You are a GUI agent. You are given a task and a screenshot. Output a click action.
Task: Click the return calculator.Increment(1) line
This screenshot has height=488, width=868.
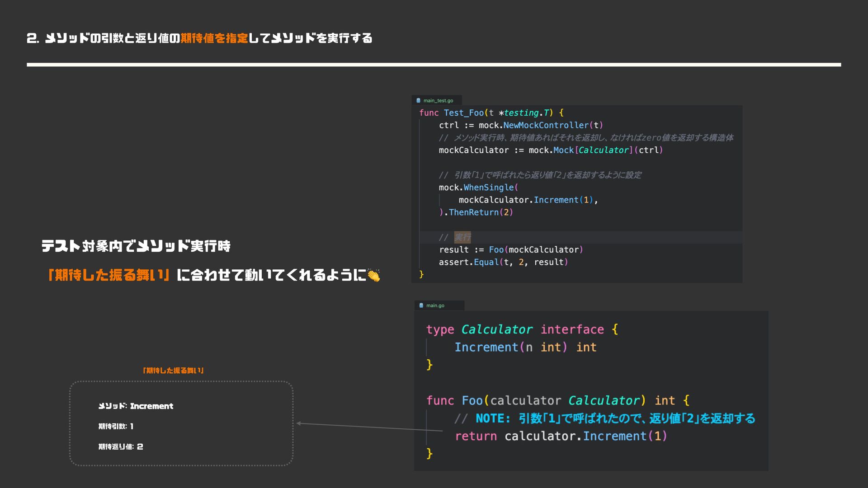click(x=561, y=436)
